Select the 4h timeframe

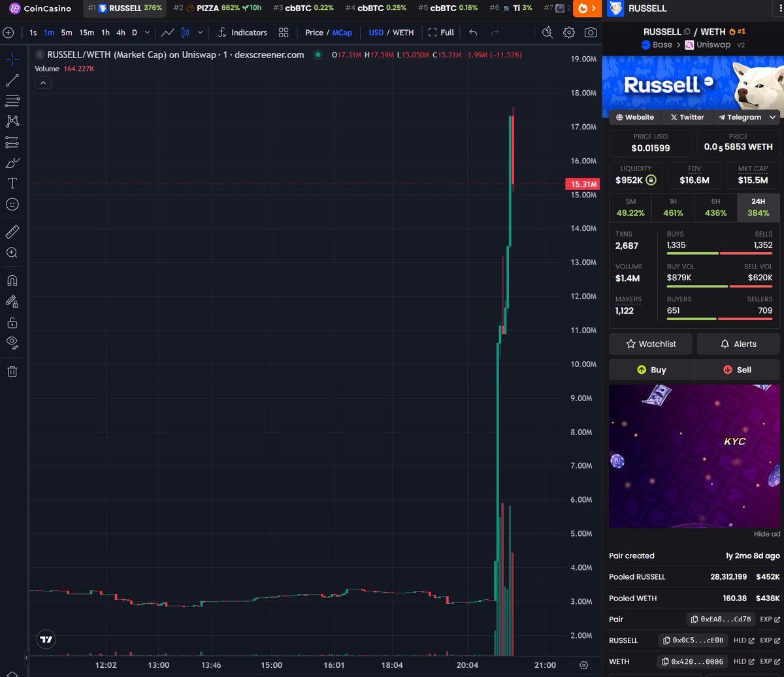121,32
